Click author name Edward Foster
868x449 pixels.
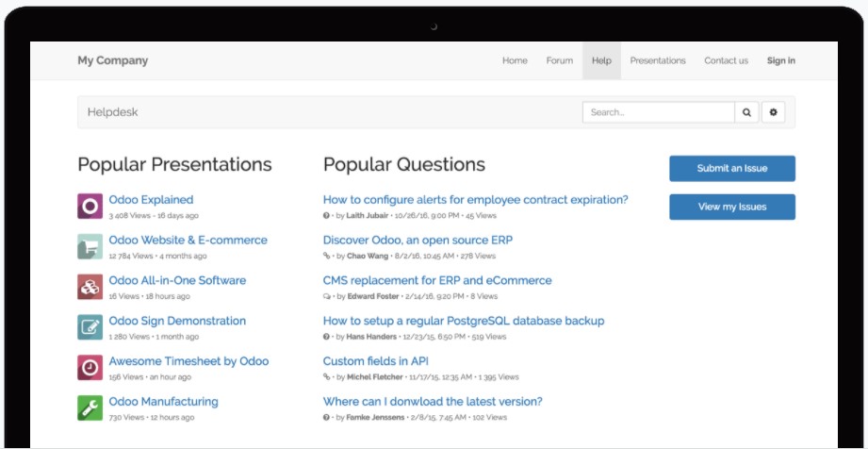tap(373, 296)
